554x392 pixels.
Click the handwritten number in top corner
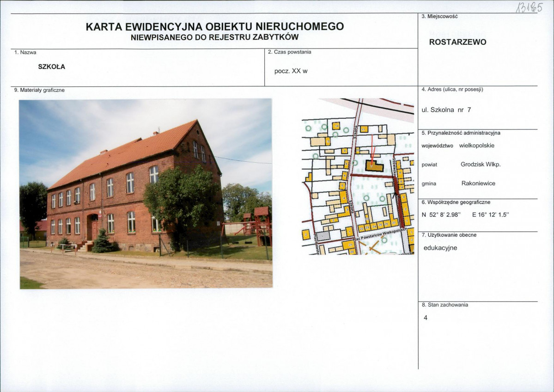[x=529, y=7]
